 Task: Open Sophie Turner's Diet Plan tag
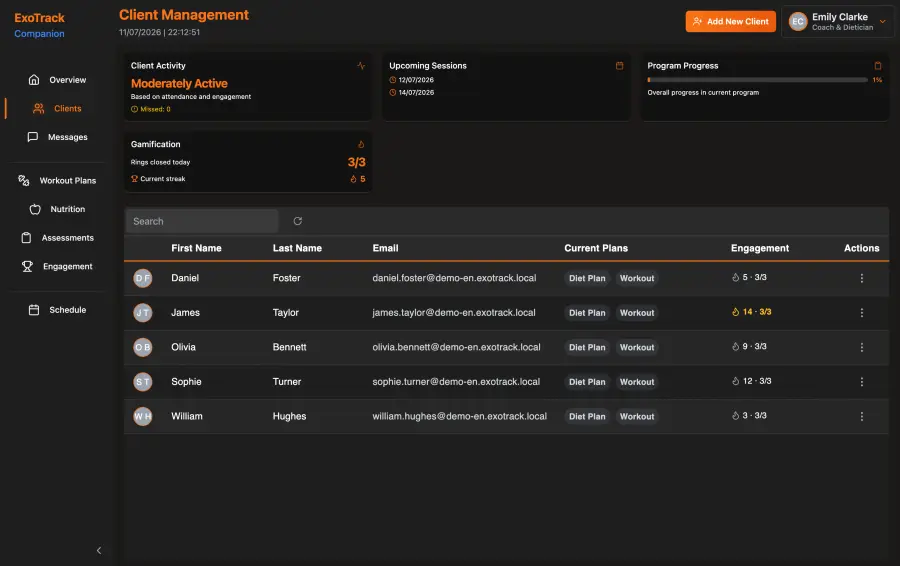click(587, 382)
